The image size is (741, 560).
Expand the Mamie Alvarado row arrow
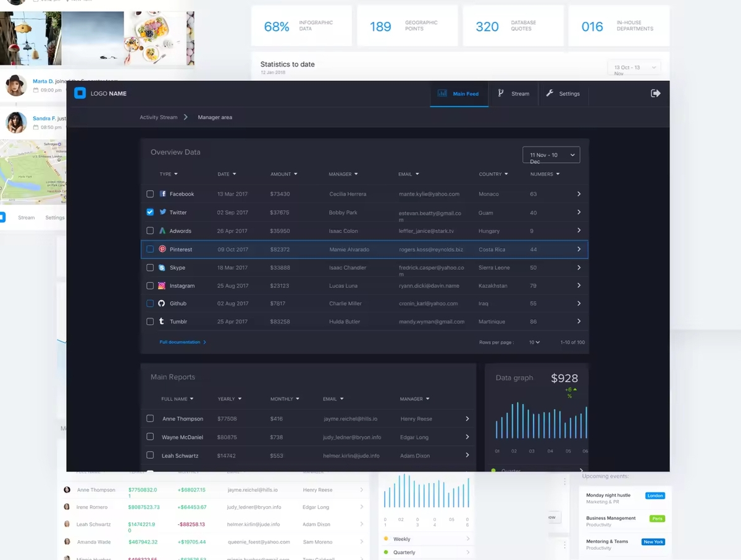579,249
